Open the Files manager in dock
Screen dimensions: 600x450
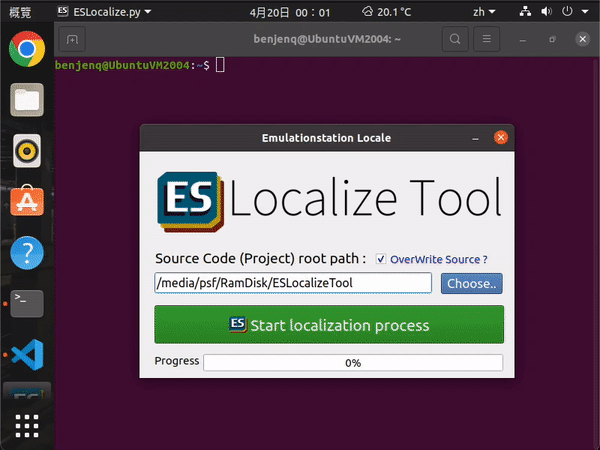(27, 100)
